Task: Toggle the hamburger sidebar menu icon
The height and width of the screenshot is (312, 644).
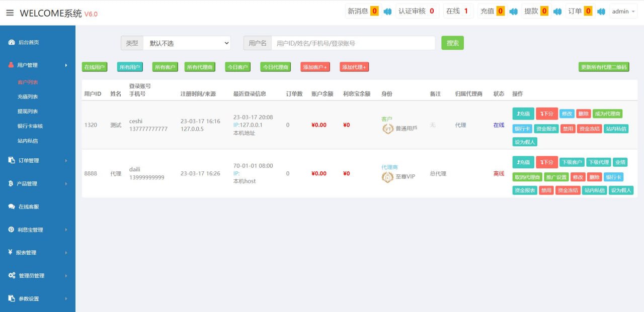Action: (10, 13)
